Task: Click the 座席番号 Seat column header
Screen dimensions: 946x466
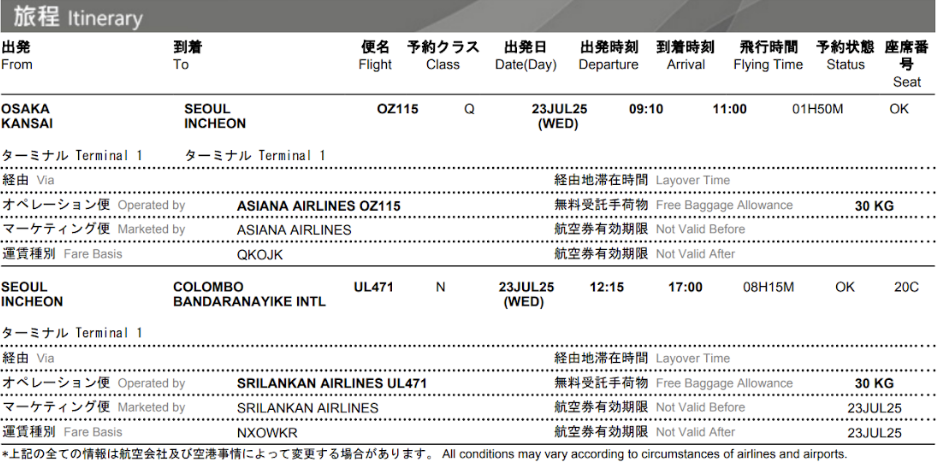Action: click(906, 64)
